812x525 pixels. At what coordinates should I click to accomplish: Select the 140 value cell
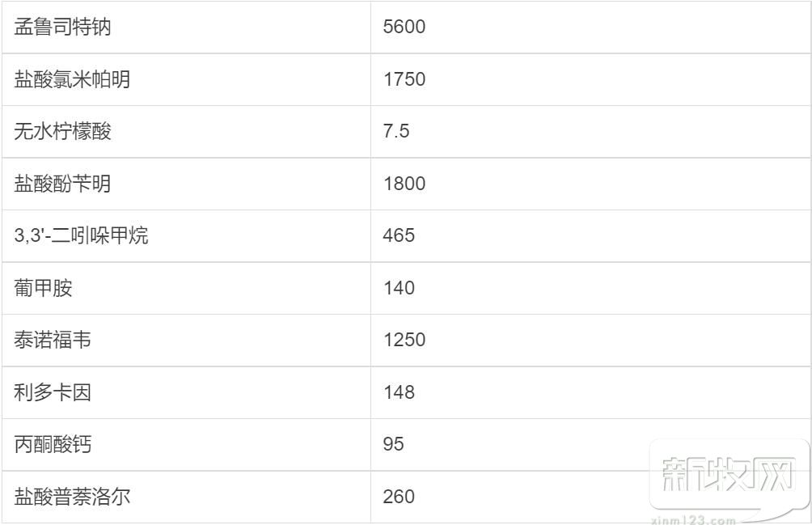(590, 288)
